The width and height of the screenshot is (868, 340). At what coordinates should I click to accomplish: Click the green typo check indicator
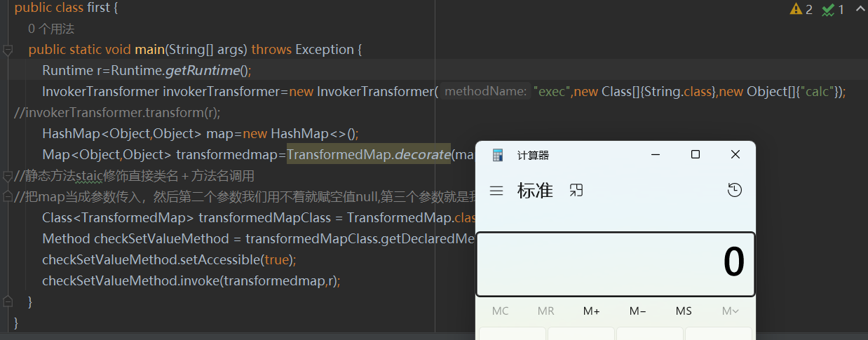tap(833, 10)
